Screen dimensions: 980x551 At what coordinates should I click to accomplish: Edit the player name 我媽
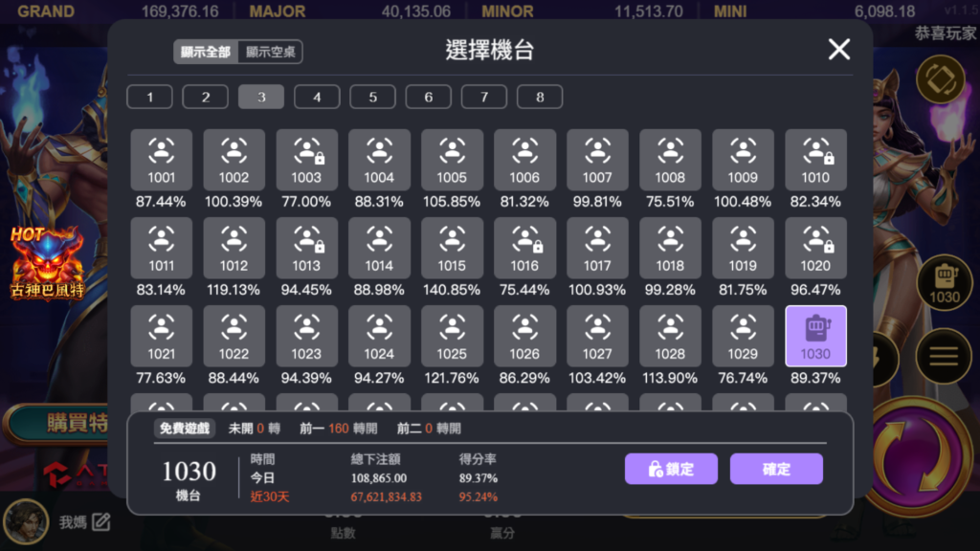101,522
